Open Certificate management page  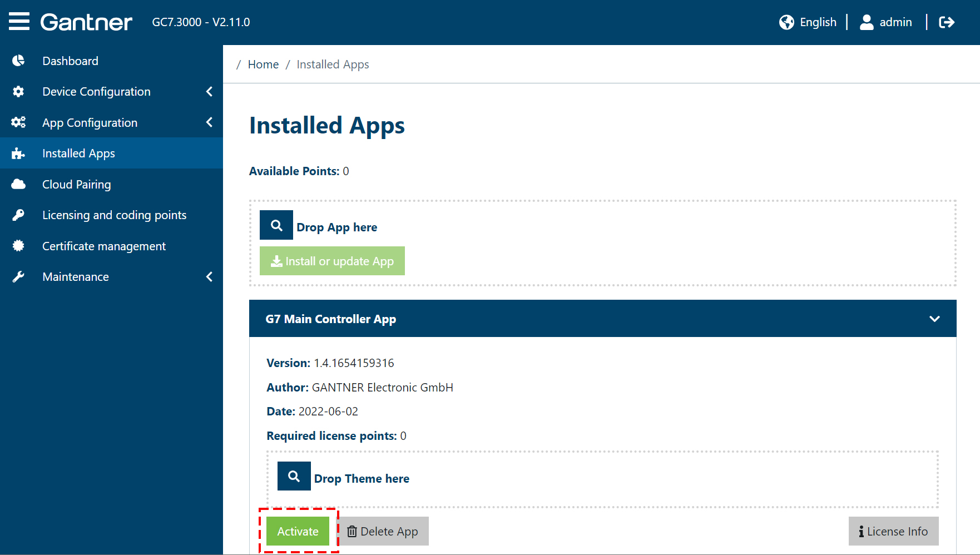tap(111, 246)
